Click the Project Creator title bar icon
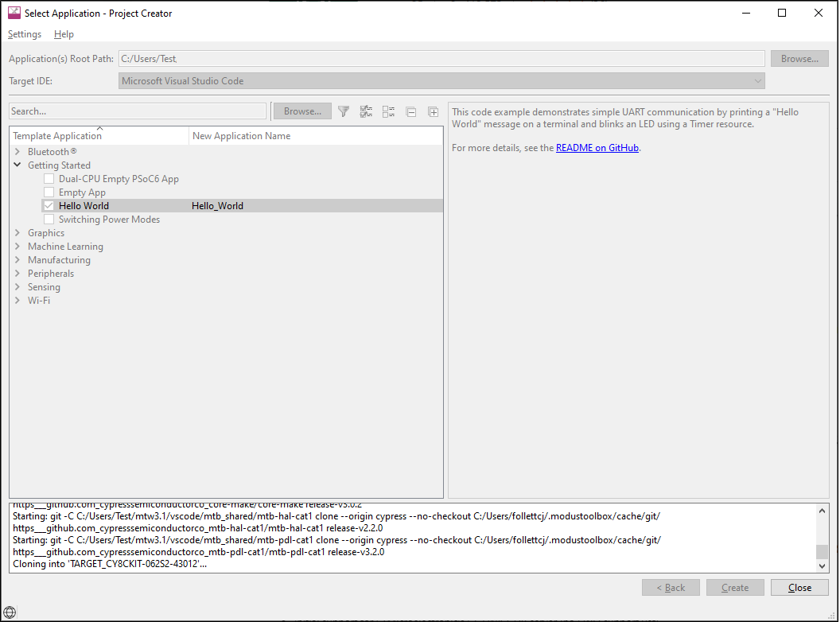The image size is (840, 622). (x=14, y=13)
